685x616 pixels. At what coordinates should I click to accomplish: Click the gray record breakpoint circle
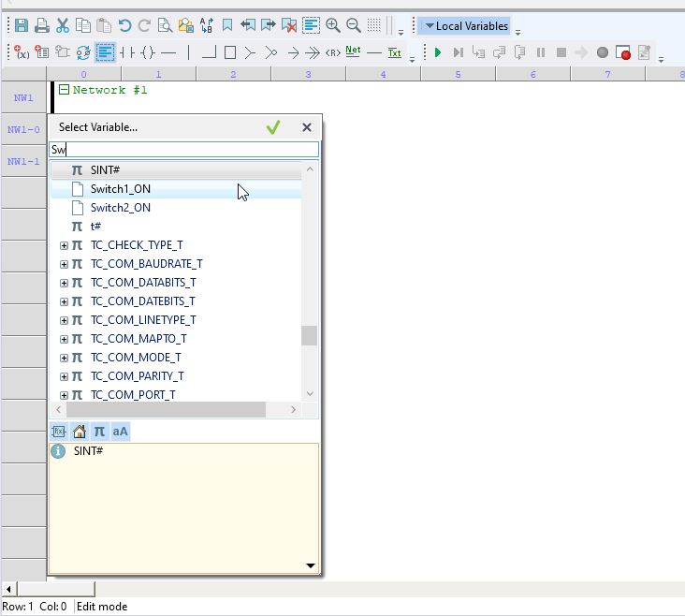tap(603, 52)
